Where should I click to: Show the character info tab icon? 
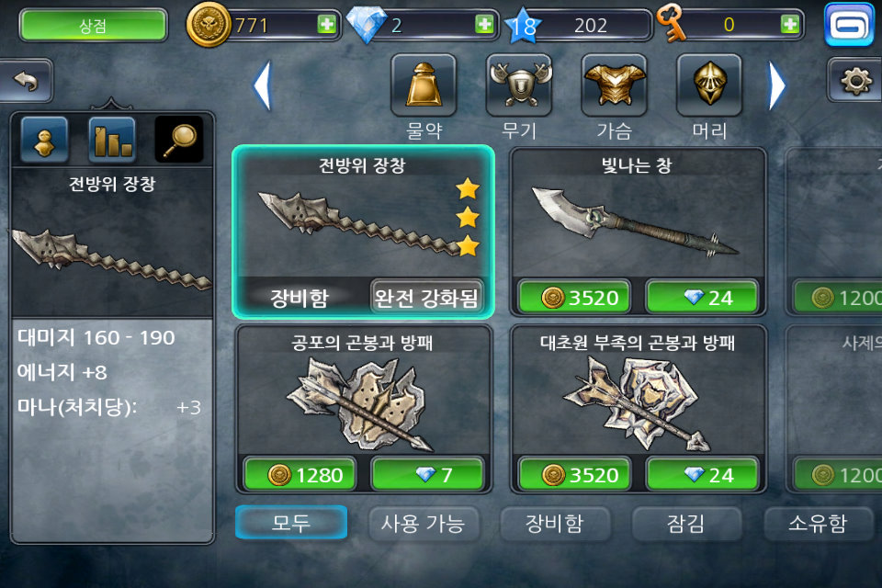pyautogui.click(x=44, y=140)
